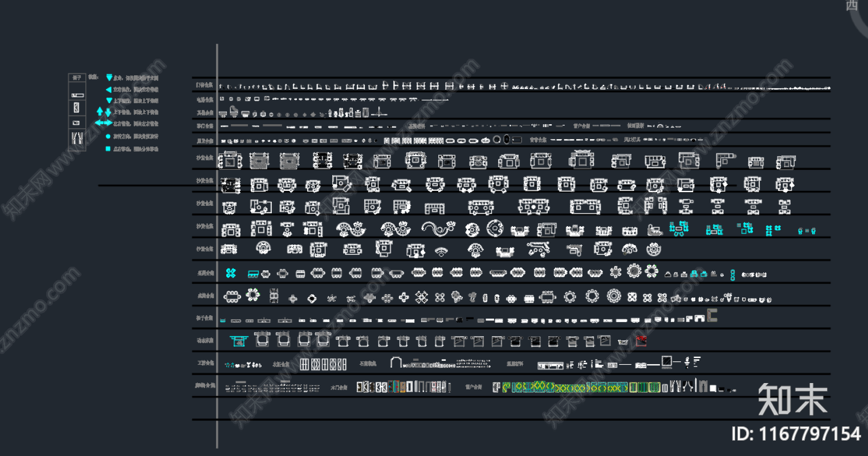Screen dimensions: 868x456
Task: Select the large cyan sofa set block
Action: tap(679, 229)
